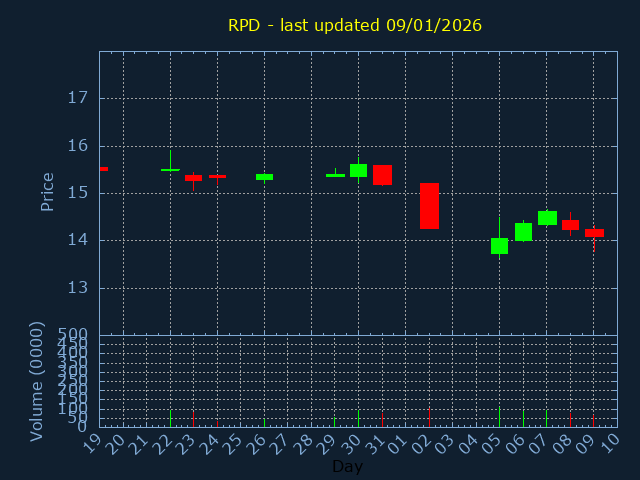Select the red candlestick on day 09

point(594,233)
